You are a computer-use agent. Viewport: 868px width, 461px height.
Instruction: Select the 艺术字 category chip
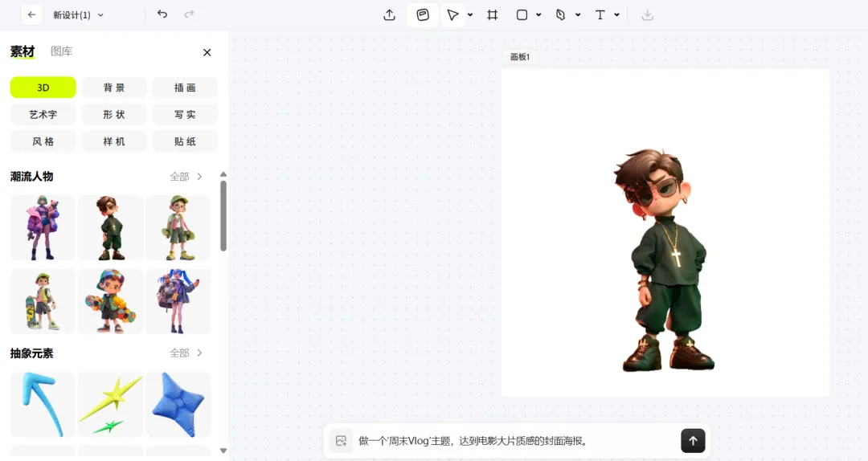[x=43, y=115]
